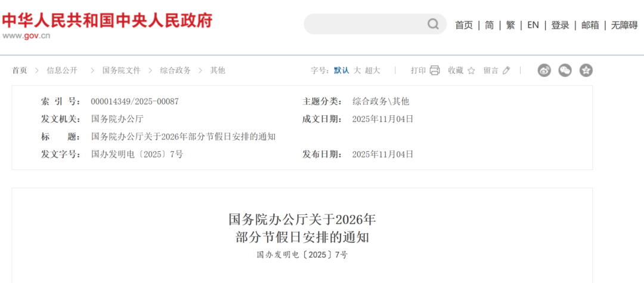Click the 中华人民共和国中央人民政府 site logo
Image resolution: width=644 pixels, height=283 pixels.
(107, 20)
